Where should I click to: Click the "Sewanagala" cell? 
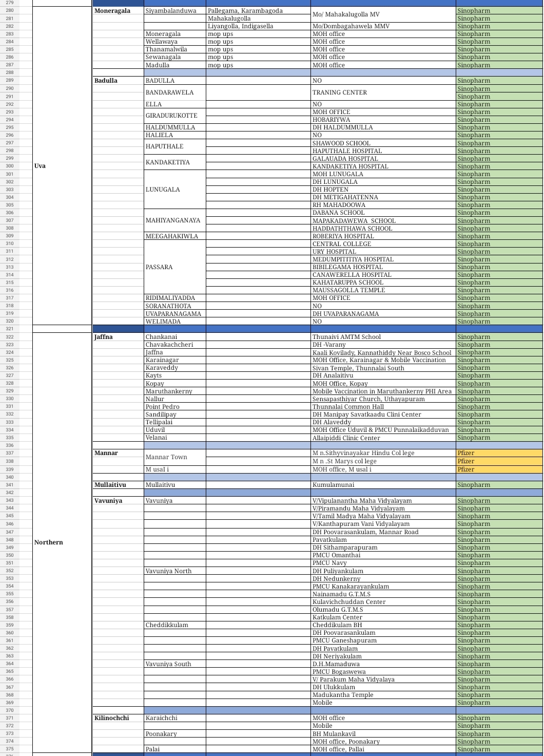pyautogui.click(x=174, y=57)
